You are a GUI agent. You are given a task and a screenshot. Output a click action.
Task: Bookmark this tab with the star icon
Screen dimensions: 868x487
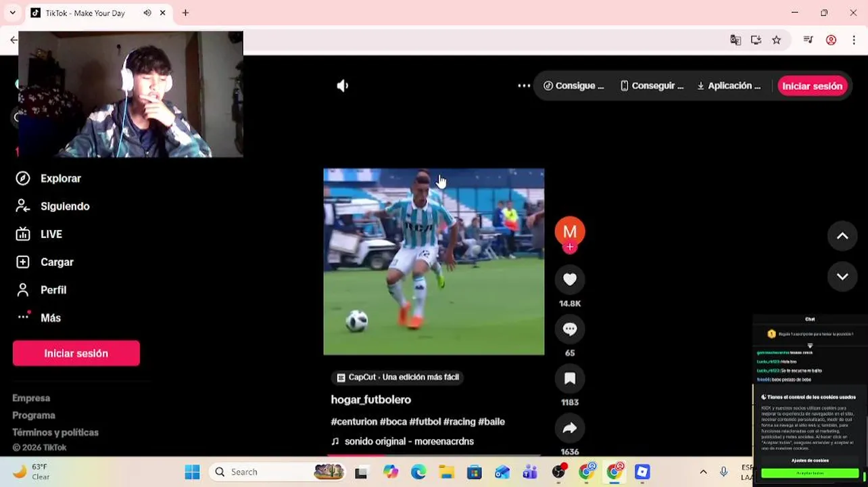[776, 40]
